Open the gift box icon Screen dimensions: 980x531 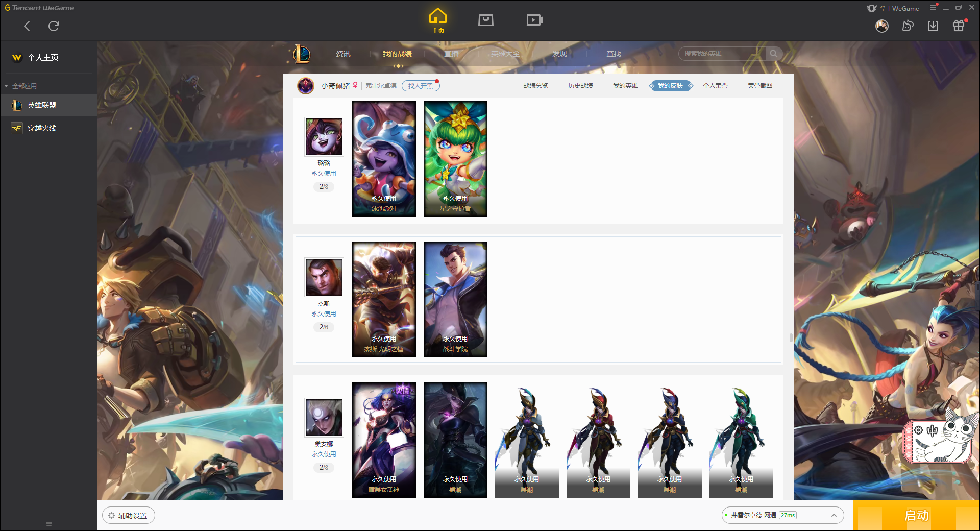(959, 26)
